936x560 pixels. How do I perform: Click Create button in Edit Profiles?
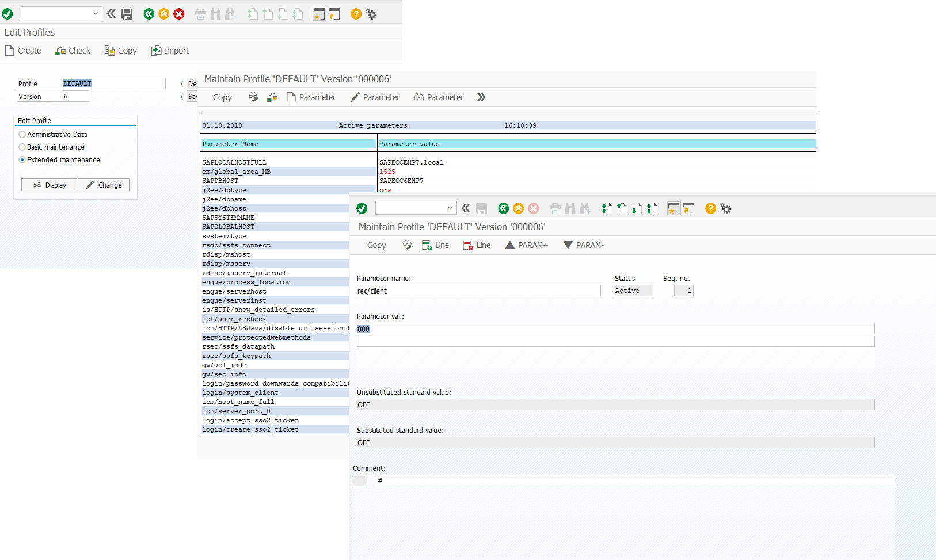tap(23, 51)
